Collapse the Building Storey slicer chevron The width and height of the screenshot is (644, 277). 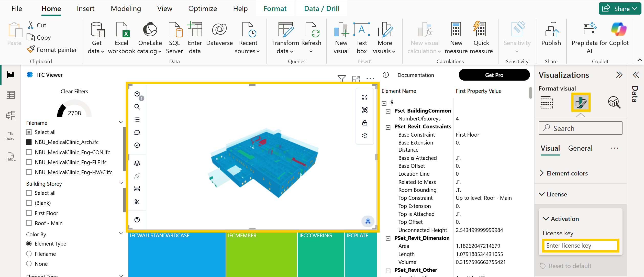[x=121, y=183]
